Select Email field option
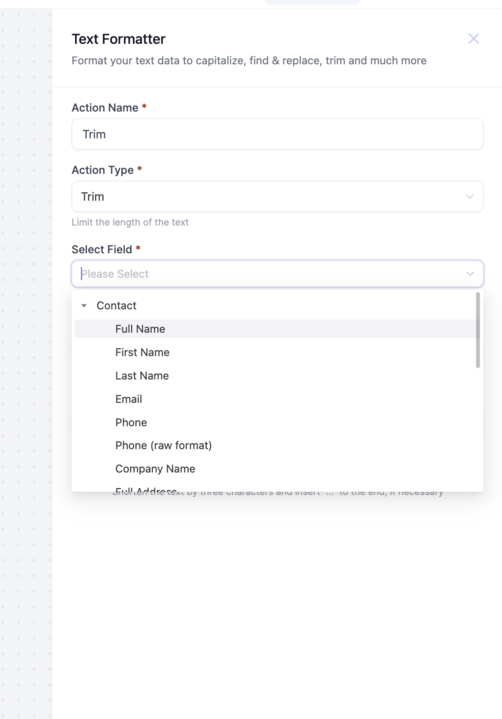 pos(275,399)
